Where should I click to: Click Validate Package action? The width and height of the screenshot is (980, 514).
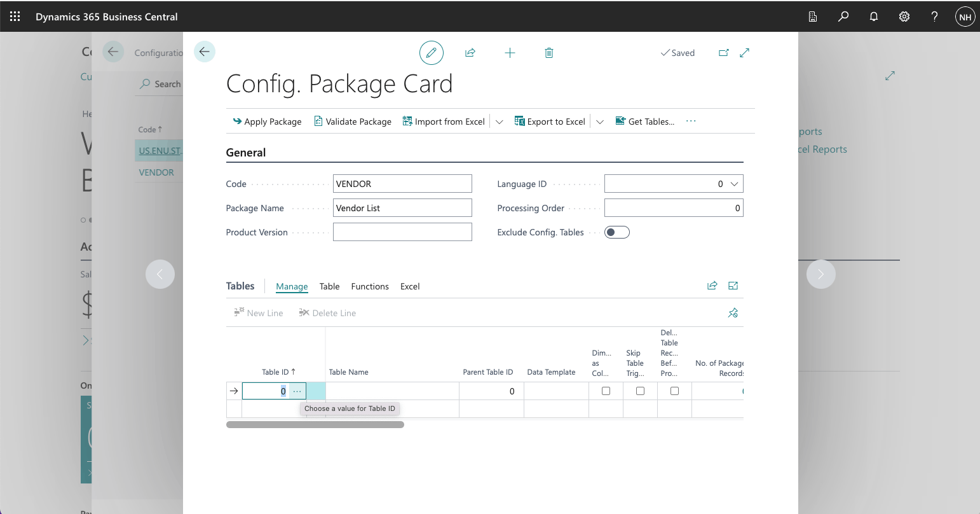point(353,122)
